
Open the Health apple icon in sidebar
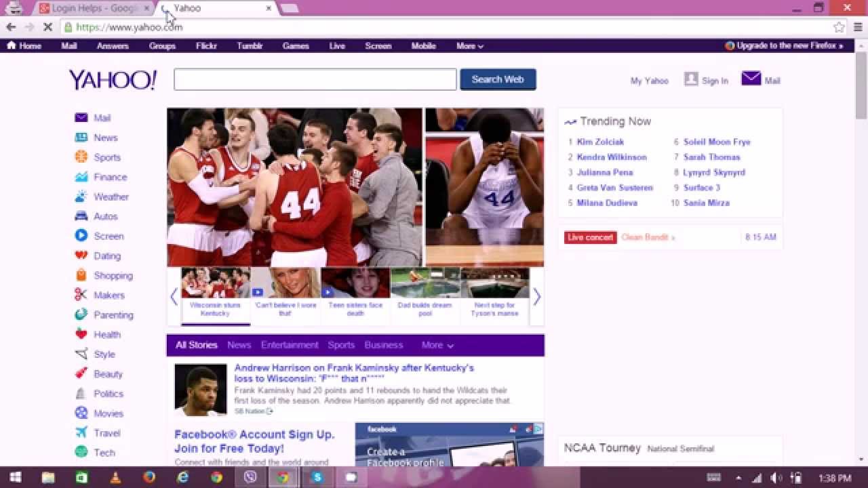[x=81, y=334]
